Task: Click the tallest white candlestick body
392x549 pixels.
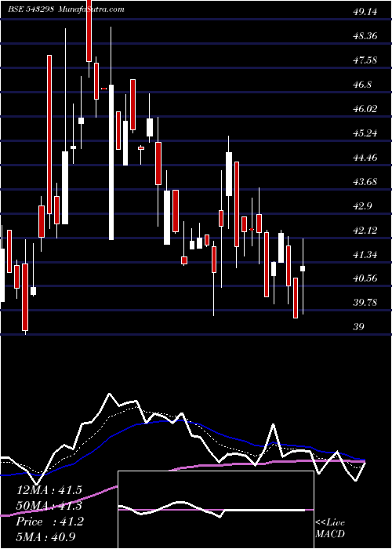Action: pos(111,162)
